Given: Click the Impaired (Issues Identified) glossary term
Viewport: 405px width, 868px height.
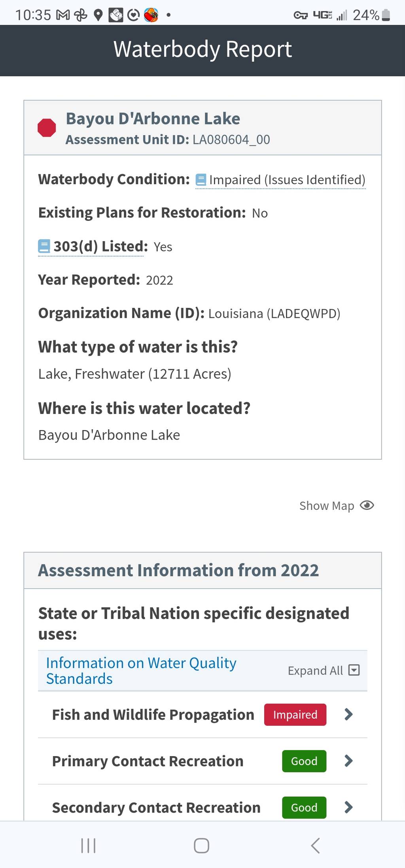Looking at the screenshot, I should (x=287, y=180).
